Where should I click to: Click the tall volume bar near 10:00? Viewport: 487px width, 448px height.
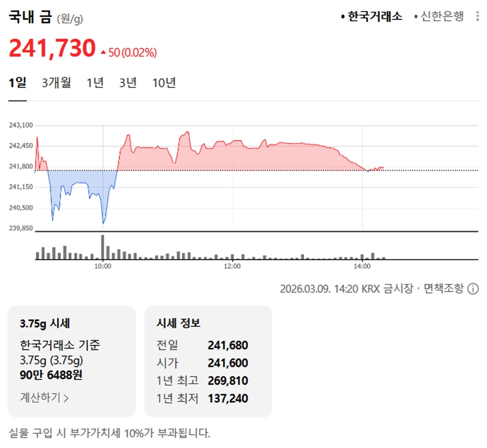tap(102, 247)
